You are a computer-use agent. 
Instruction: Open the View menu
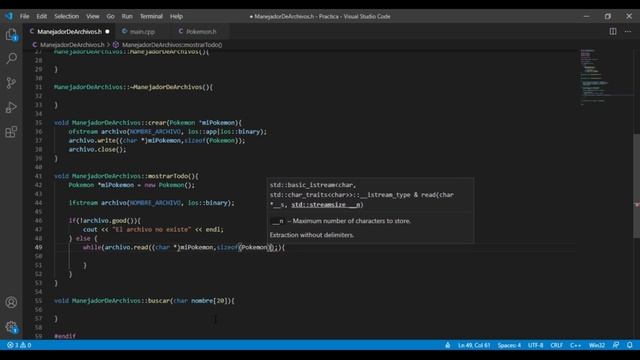click(93, 16)
